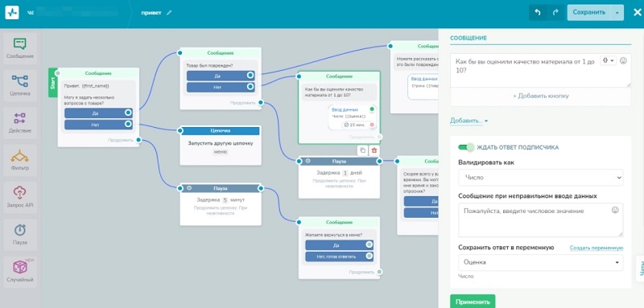Delete the selected block with the trash icon
644x308 pixels.
[374, 150]
